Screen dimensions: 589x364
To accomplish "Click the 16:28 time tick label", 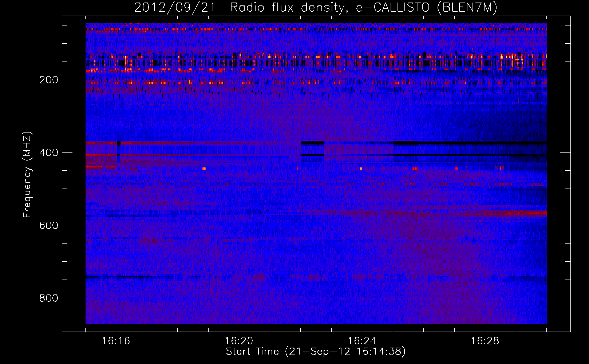I will tap(485, 341).
